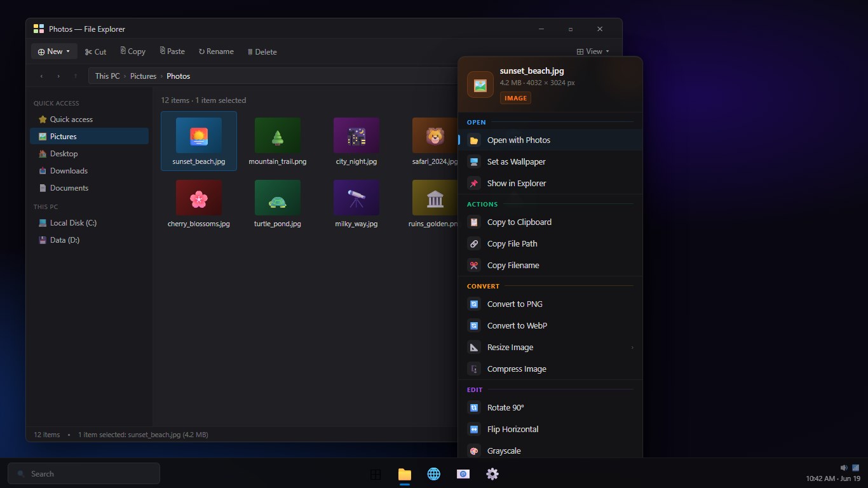Select Quick access in sidebar
868x488 pixels.
89,119
